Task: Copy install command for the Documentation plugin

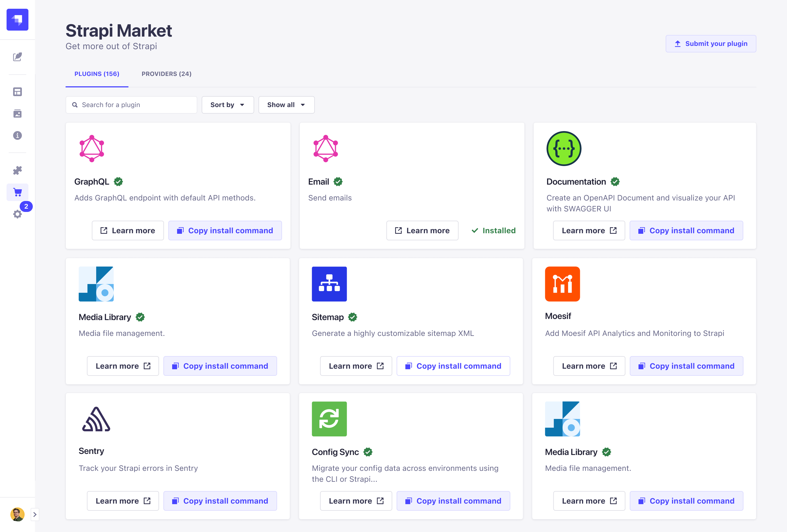Action: (686, 230)
